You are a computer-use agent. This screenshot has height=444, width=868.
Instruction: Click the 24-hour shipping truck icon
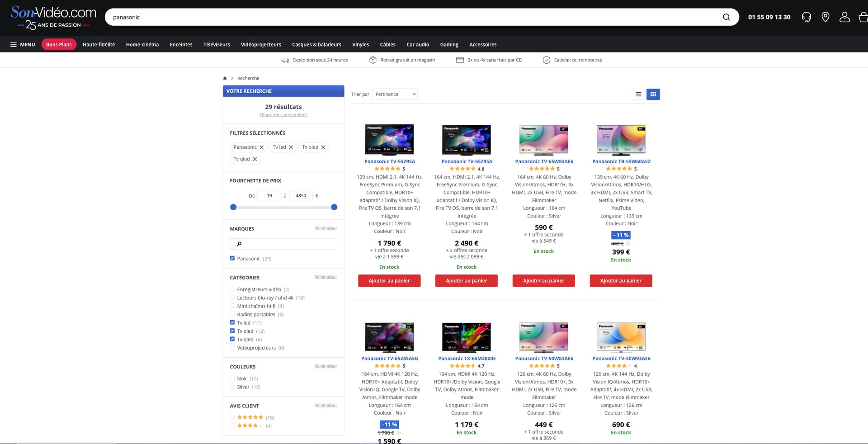pyautogui.click(x=285, y=60)
